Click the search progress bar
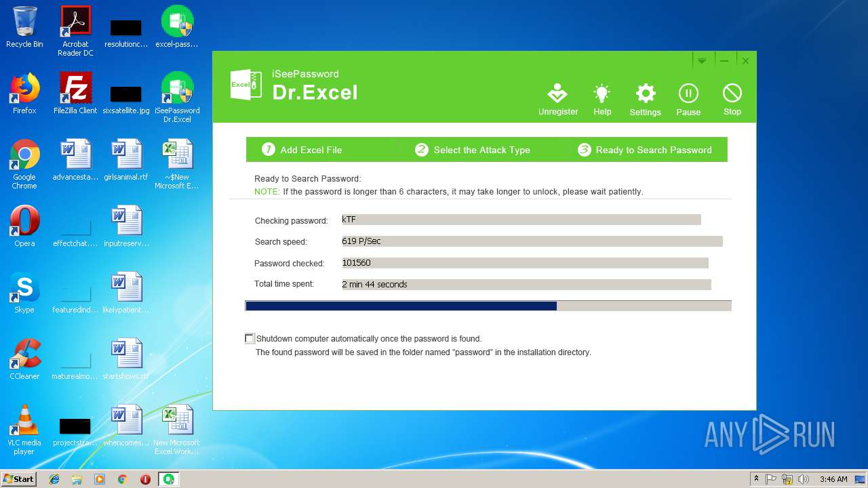Screen dimensions: 868x488 tap(488, 306)
